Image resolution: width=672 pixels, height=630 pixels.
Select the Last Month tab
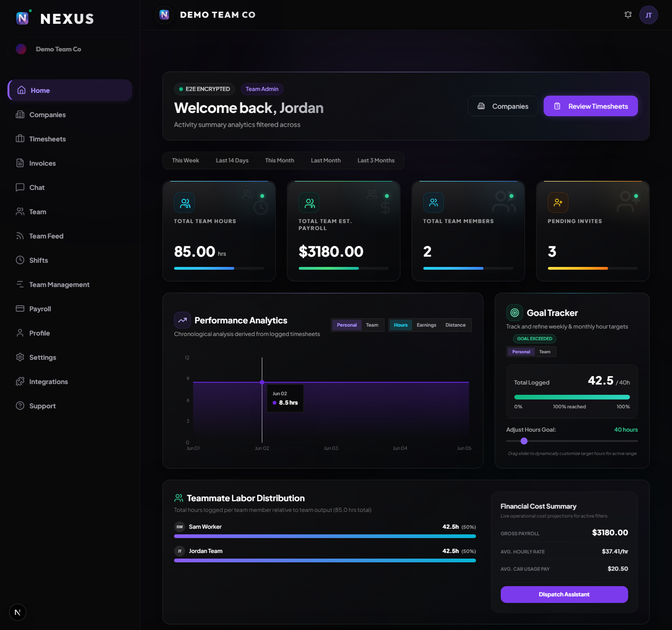[326, 161]
